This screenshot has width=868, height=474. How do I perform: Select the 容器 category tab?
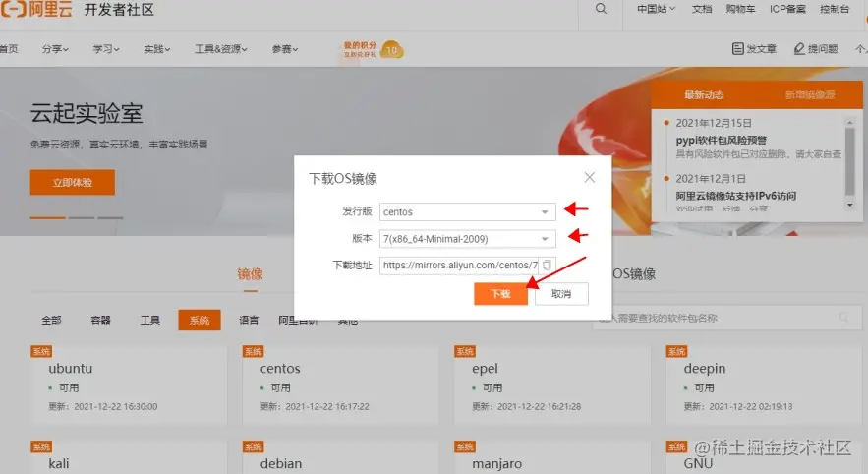100,320
